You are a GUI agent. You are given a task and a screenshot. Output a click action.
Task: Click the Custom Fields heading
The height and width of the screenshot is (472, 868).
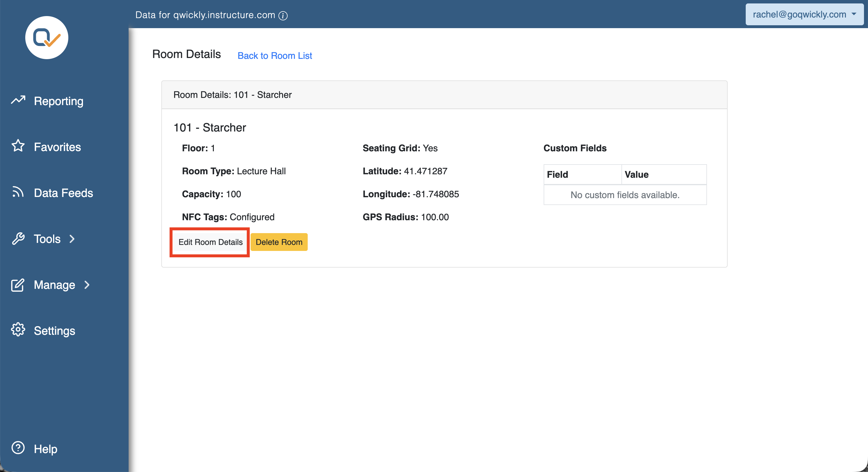click(575, 148)
